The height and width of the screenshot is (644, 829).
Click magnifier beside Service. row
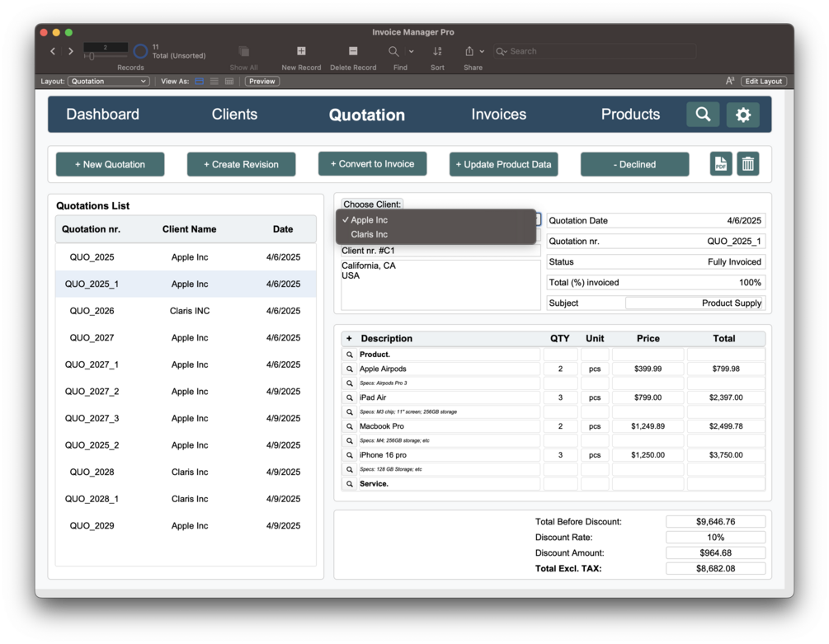[350, 484]
